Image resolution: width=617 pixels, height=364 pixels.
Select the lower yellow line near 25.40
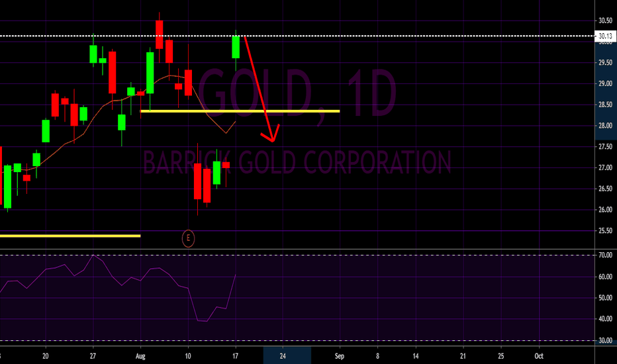pyautogui.click(x=70, y=236)
